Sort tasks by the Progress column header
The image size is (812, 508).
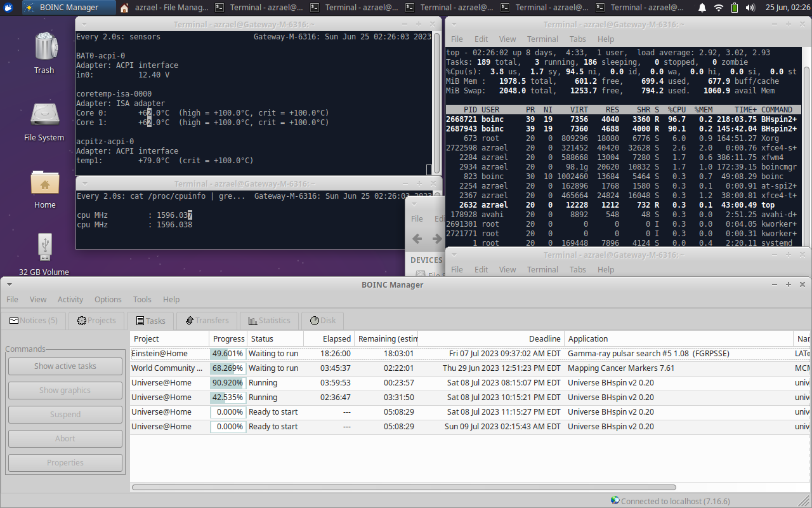point(228,339)
